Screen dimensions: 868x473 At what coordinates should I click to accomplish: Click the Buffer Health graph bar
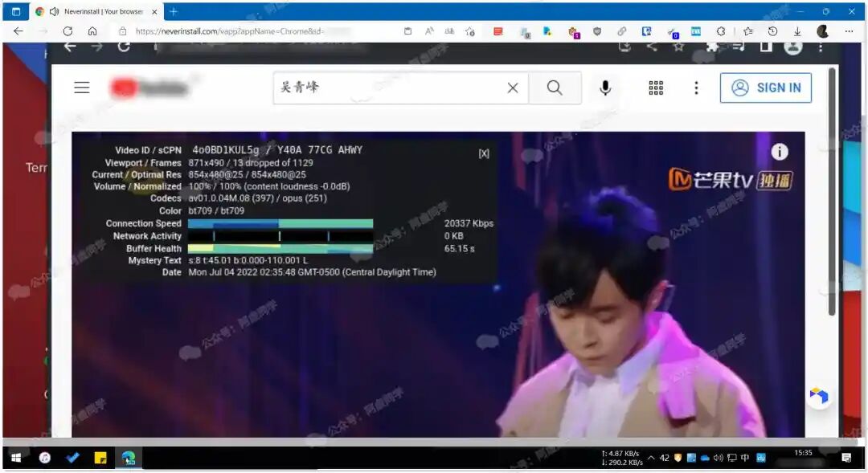280,249
